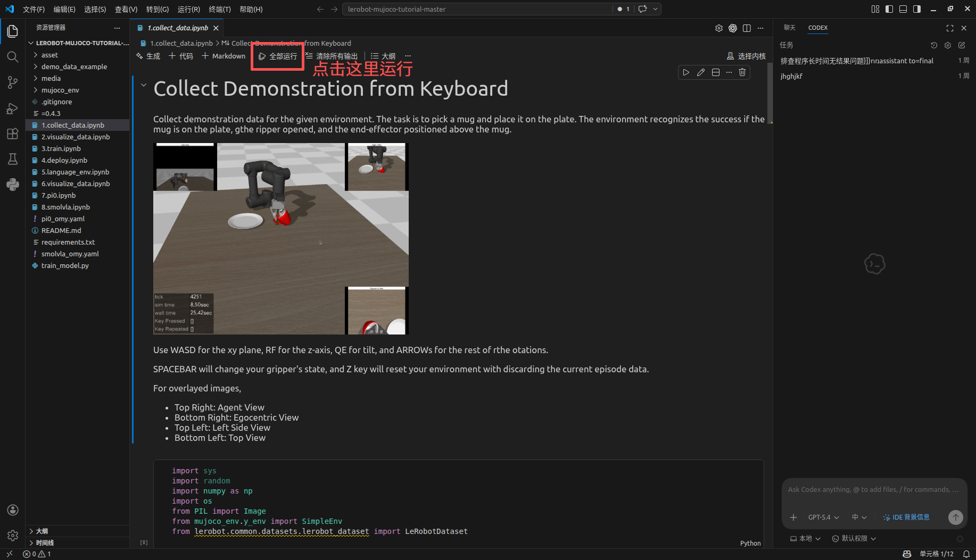Open the Manage gear in activity bar
The height and width of the screenshot is (560, 976).
(13, 536)
